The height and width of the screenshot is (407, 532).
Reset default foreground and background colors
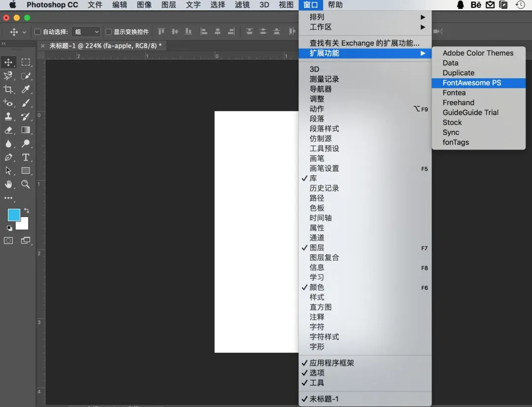point(9,228)
